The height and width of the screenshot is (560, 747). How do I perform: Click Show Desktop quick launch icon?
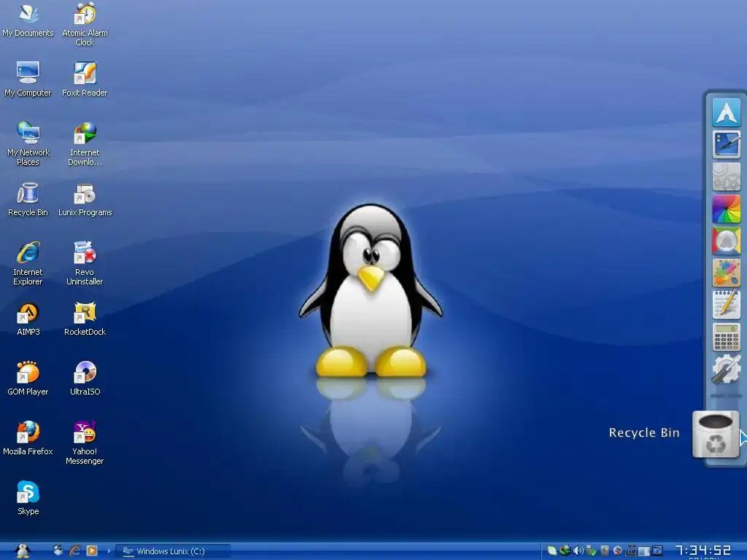click(58, 551)
